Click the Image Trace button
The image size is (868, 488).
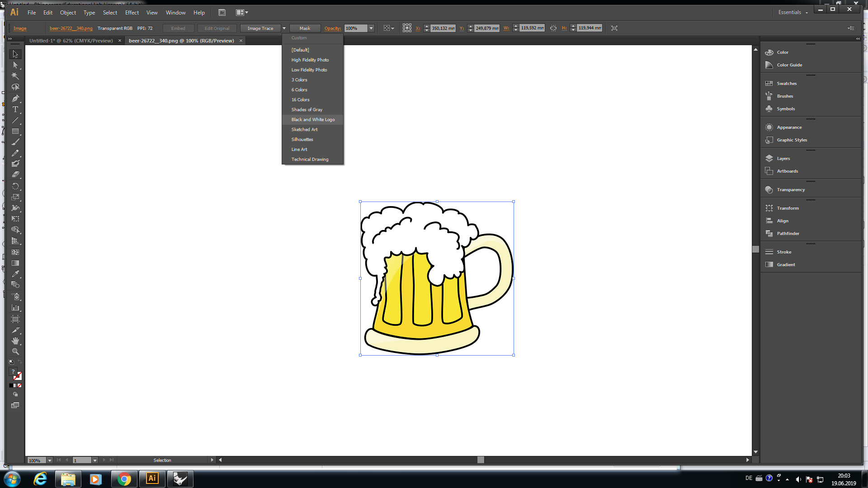[260, 28]
